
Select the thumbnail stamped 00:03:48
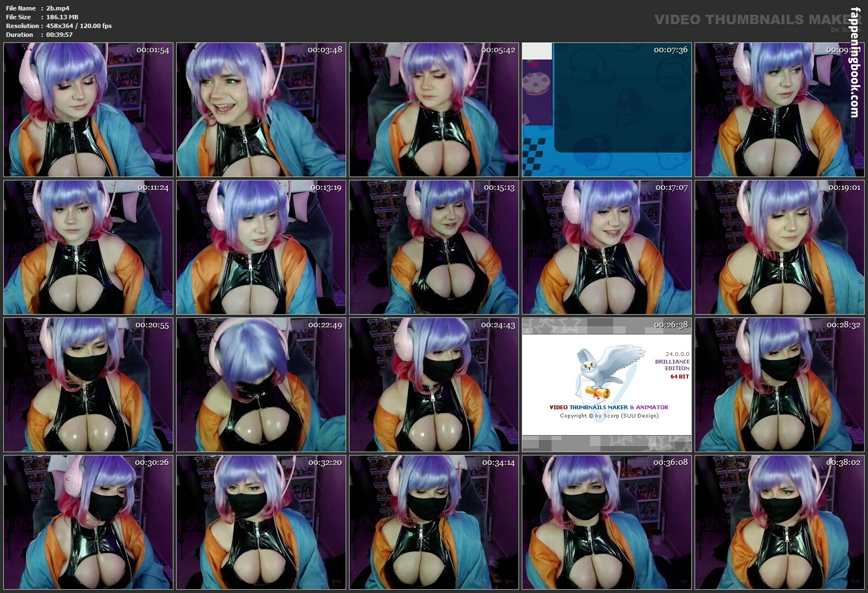click(x=261, y=110)
